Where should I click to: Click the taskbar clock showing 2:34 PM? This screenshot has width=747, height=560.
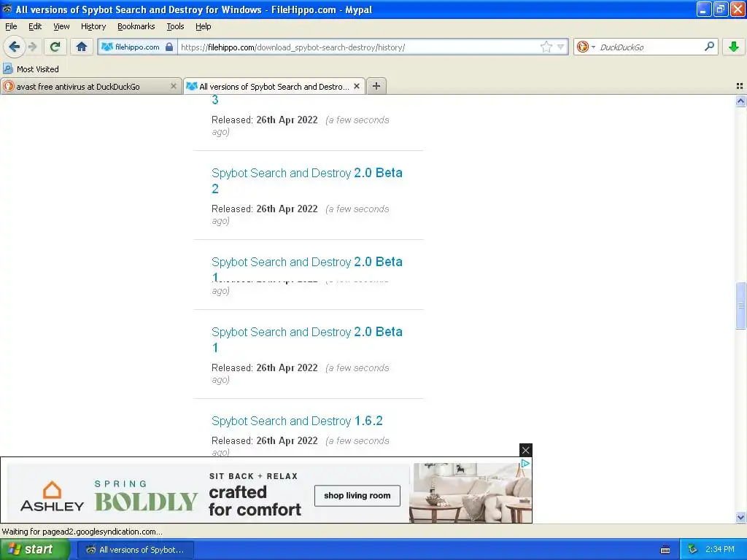pyautogui.click(x=720, y=550)
